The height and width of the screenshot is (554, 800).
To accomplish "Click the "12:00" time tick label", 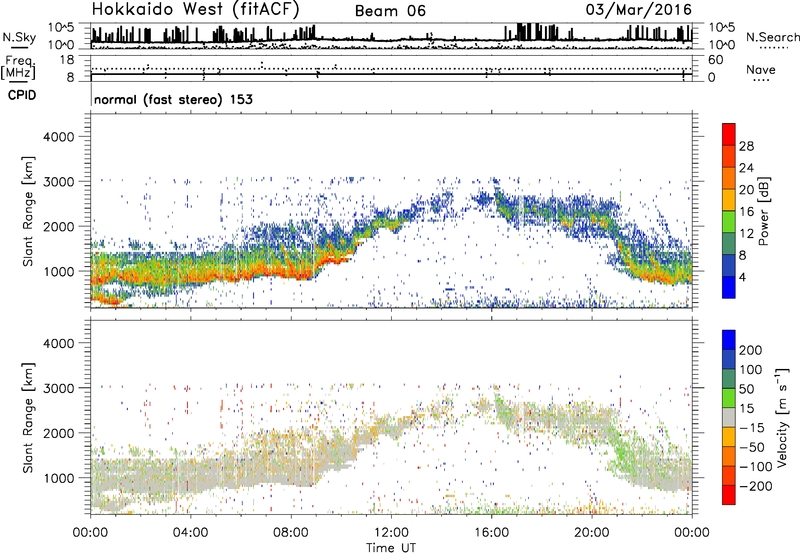I will pyautogui.click(x=391, y=532).
